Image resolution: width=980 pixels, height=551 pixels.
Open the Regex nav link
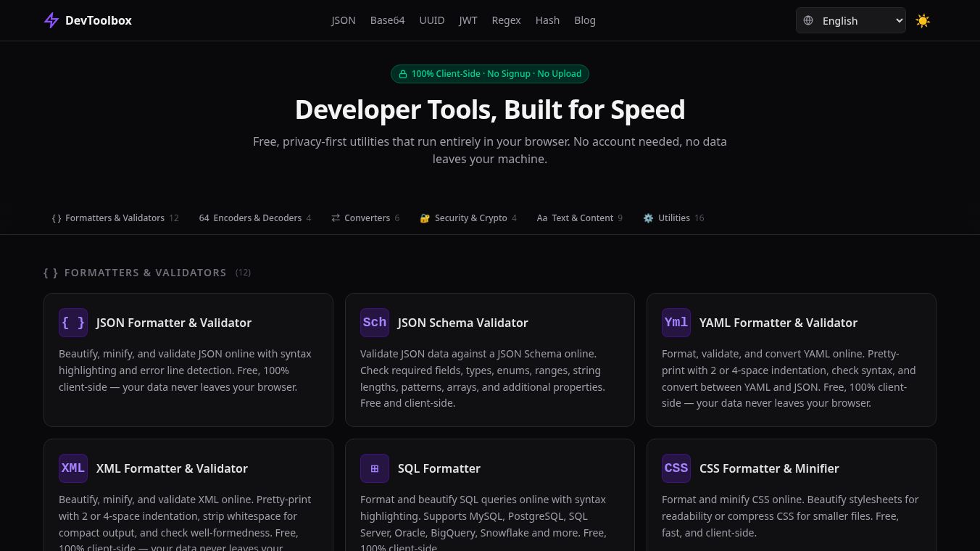click(x=506, y=20)
